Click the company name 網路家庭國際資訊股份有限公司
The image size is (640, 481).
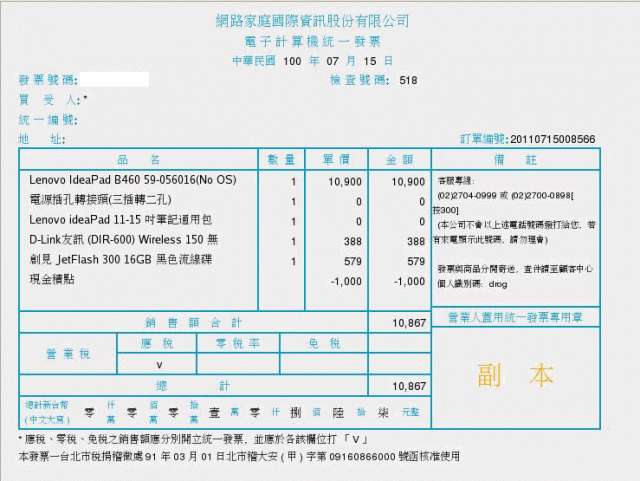tap(312, 21)
